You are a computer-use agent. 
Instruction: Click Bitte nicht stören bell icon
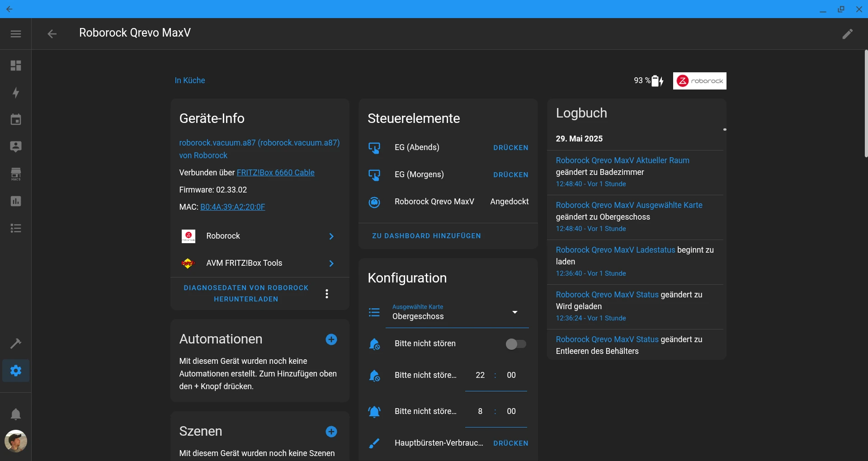[374, 344]
